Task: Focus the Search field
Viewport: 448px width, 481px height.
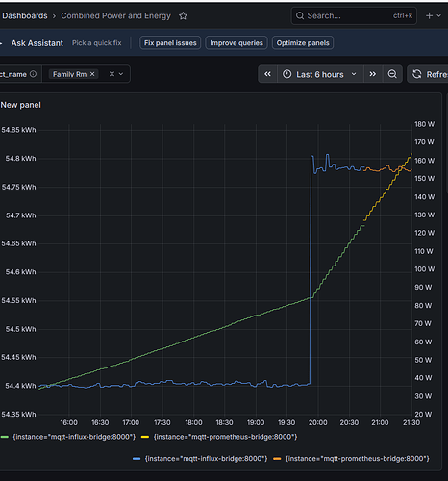Action: pos(354,15)
